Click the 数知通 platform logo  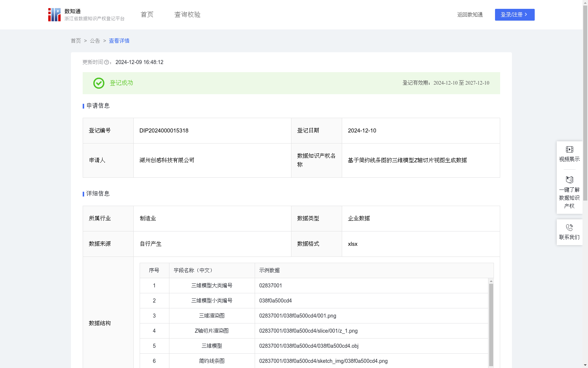coord(86,15)
